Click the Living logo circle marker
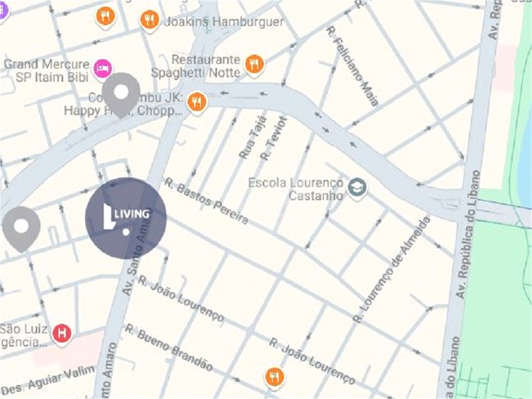 click(x=126, y=218)
